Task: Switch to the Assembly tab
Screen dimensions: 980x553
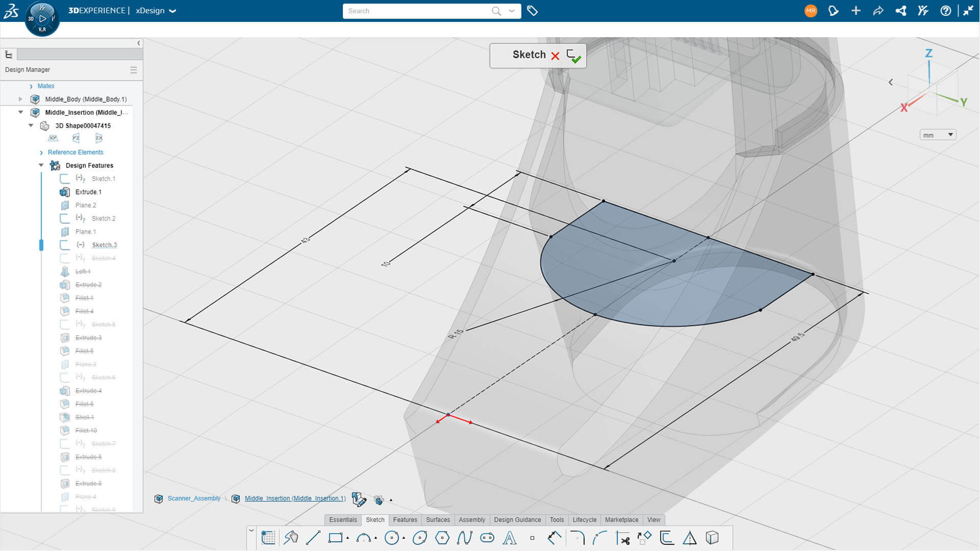Action: click(x=472, y=520)
